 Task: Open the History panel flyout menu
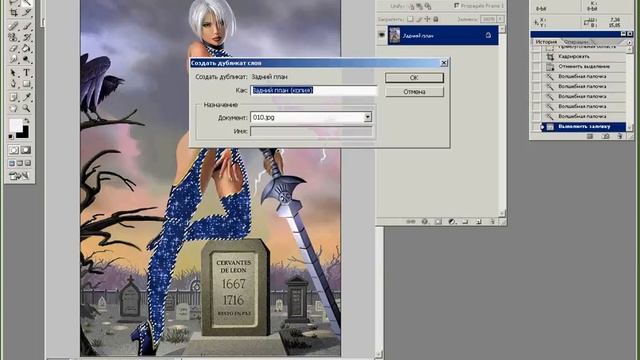[630, 42]
